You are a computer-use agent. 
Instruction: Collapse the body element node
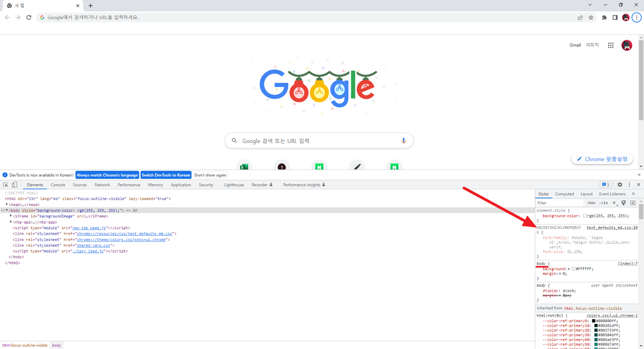coord(7,210)
